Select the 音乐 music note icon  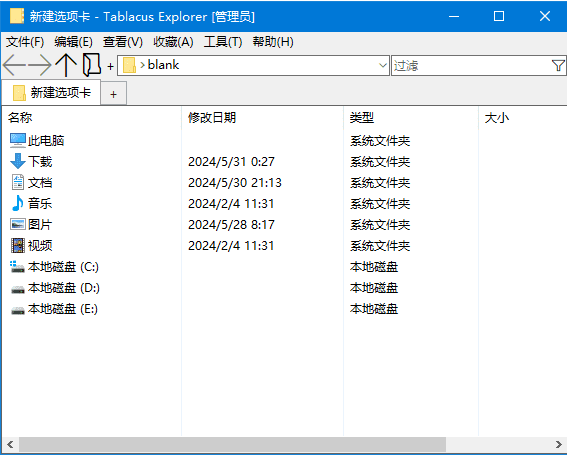[x=17, y=203]
